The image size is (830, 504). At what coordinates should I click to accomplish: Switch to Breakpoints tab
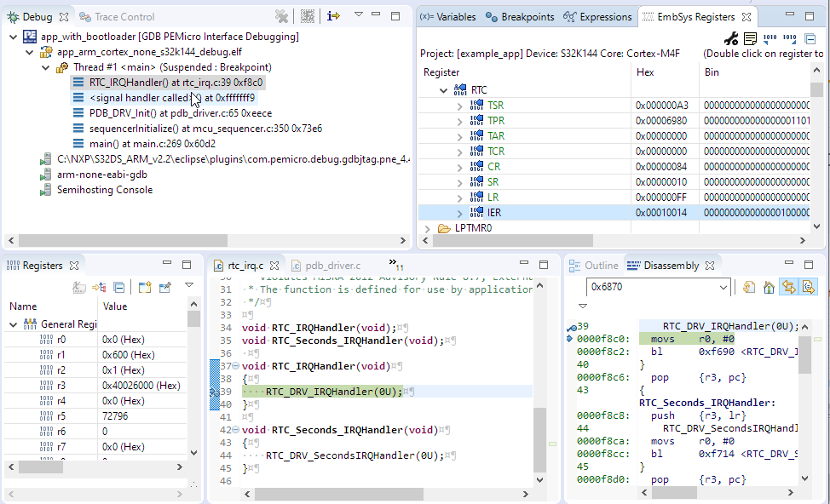point(520,17)
